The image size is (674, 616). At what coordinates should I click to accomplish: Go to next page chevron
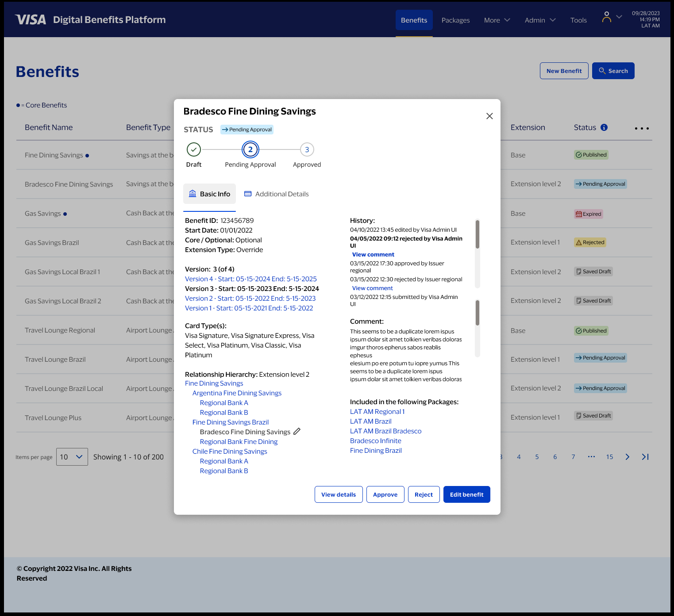627,457
